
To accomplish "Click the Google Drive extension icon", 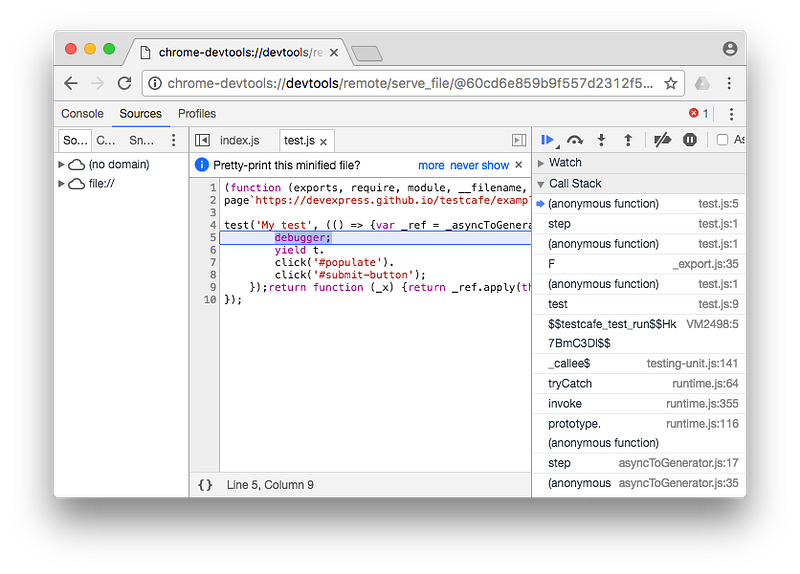I will pos(702,83).
